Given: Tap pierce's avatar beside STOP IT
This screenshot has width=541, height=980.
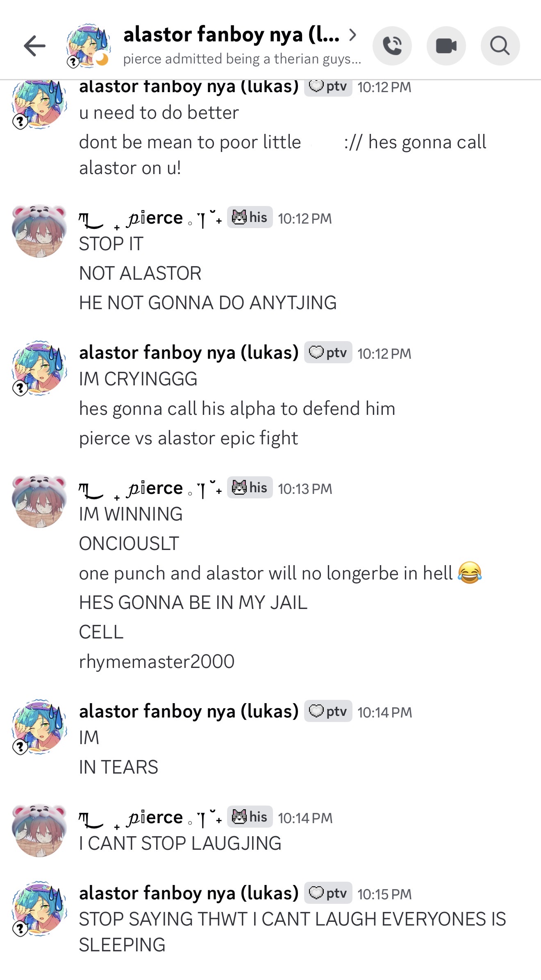Looking at the screenshot, I should coord(39,231).
